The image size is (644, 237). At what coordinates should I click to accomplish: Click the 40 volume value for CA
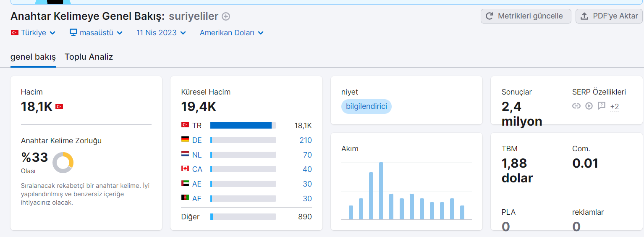pyautogui.click(x=307, y=169)
